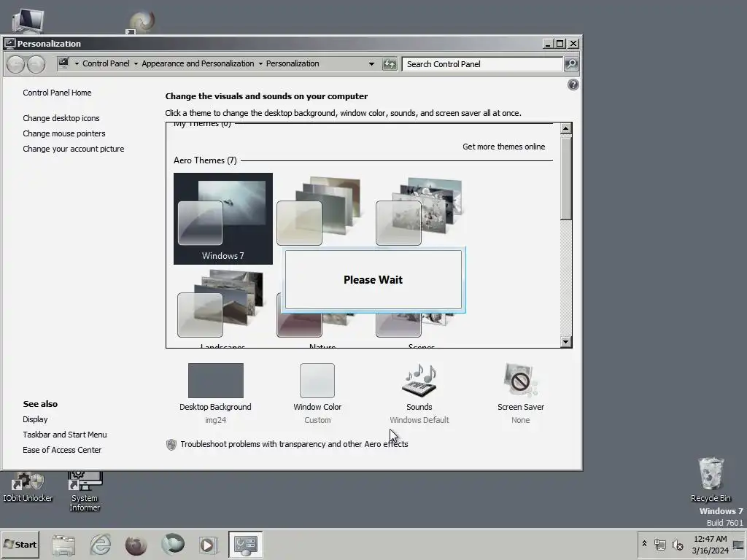This screenshot has height=560, width=747.
Task: Open Taskbar and Start Menu link
Action: (65, 435)
